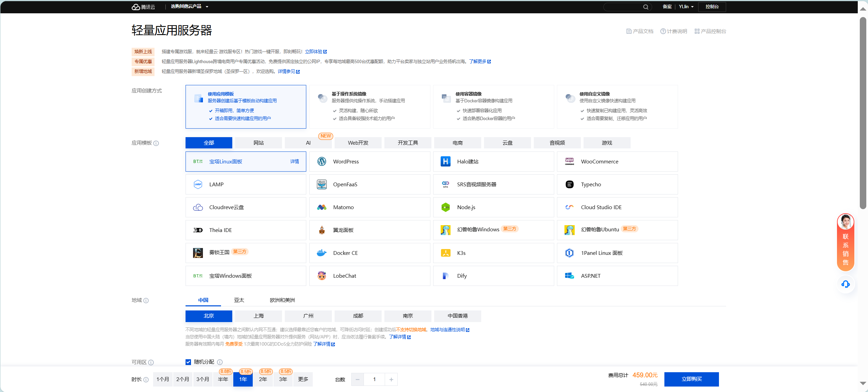Select 使用应用模板 creation method
The width and height of the screenshot is (868, 392).
point(246,107)
